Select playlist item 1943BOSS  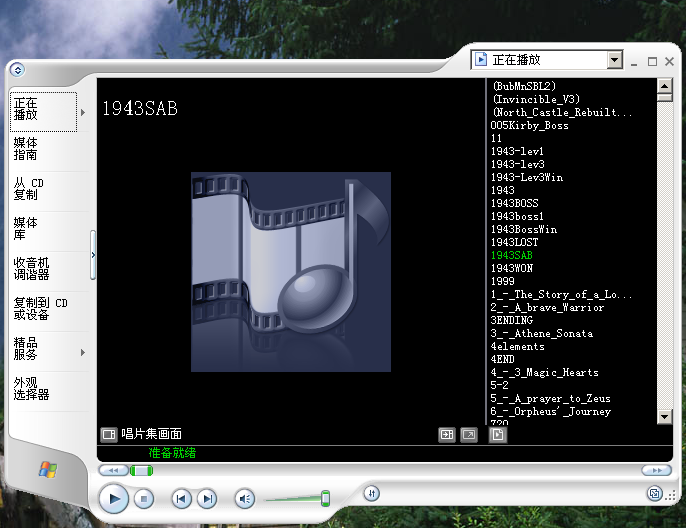[514, 203]
